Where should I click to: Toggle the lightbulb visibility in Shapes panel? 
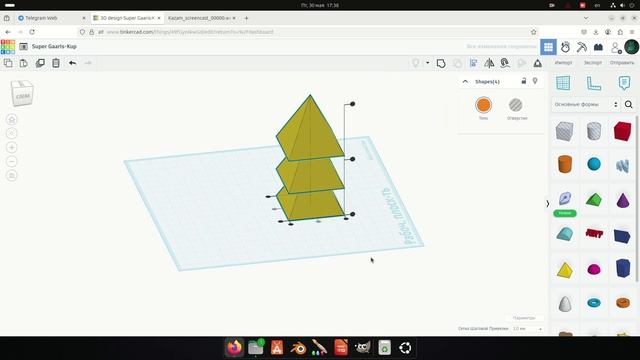coord(535,81)
